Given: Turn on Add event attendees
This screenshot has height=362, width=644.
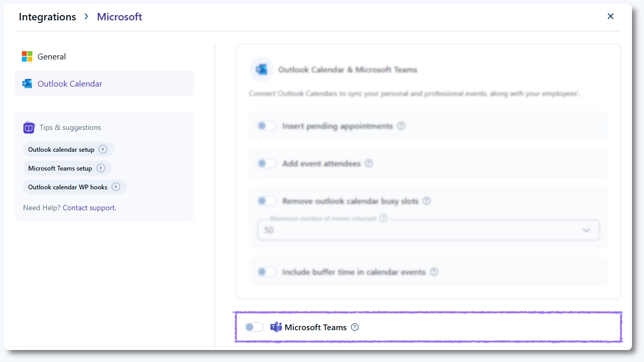Looking at the screenshot, I should [x=266, y=163].
